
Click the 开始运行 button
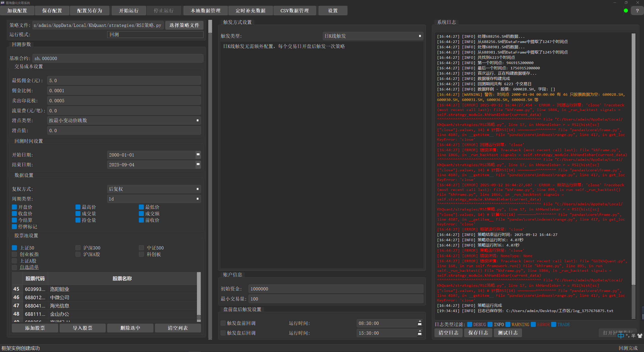point(129,11)
